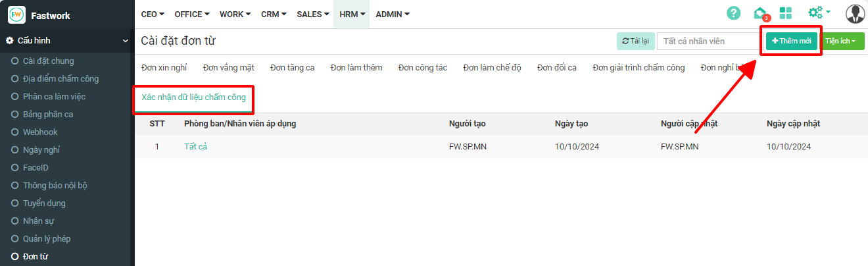868x266 pixels.
Task: Open the HRM menu dropdown
Action: [352, 14]
